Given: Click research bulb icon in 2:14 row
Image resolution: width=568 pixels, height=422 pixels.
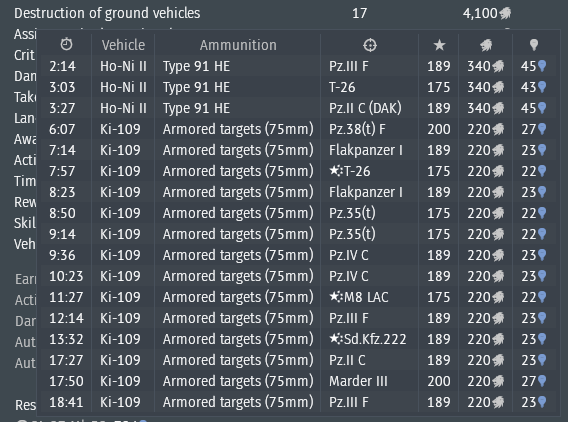Looking at the screenshot, I should pos(542,66).
